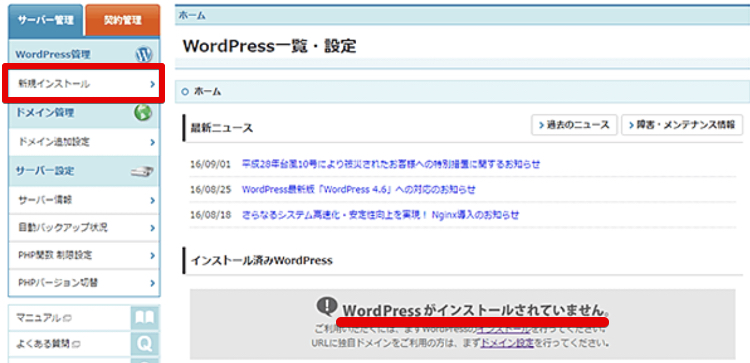Click the chevron beside ドメイン追加設定
Screen dimensions: 750x363
152,142
